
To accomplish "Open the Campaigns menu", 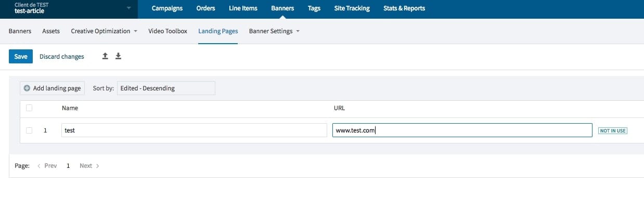I will 167,8.
